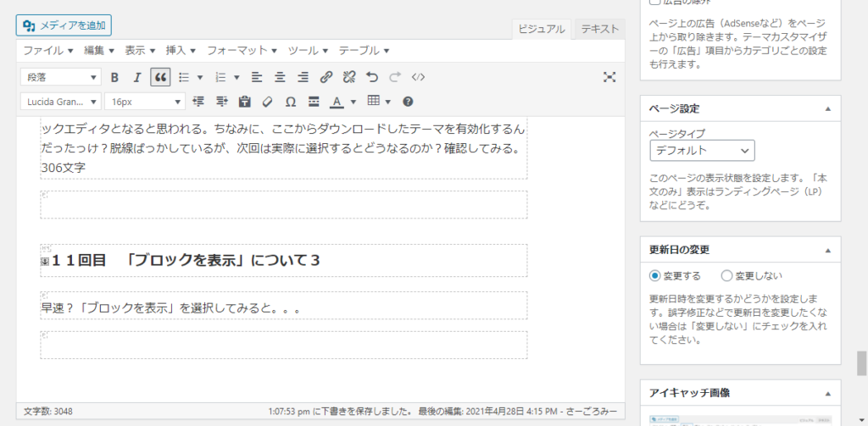This screenshot has width=868, height=426.
Task: Select the 変更する radio button
Action: tap(655, 275)
